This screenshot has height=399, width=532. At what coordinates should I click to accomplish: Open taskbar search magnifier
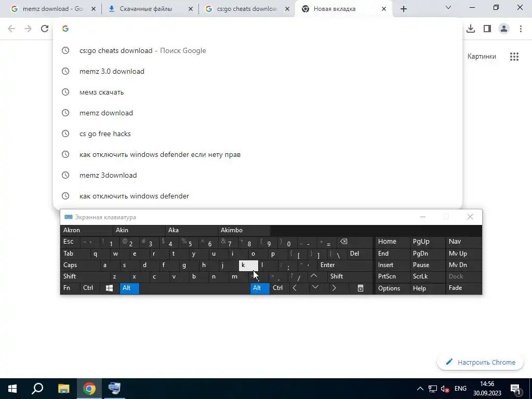pos(37,389)
